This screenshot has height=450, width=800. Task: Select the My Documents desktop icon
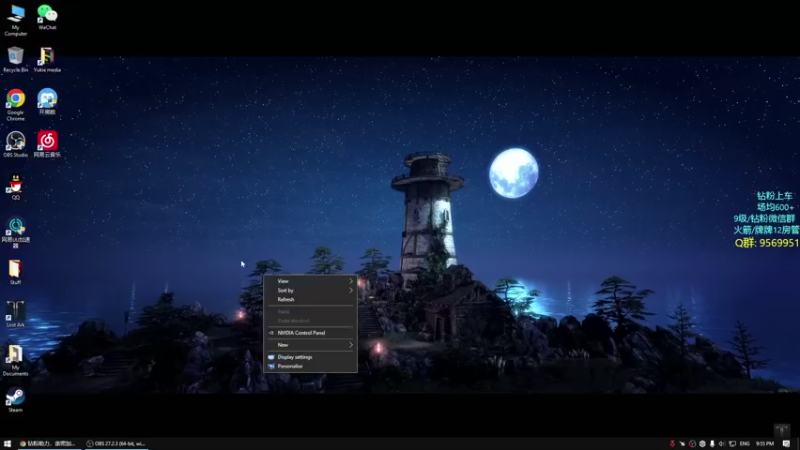[15, 360]
